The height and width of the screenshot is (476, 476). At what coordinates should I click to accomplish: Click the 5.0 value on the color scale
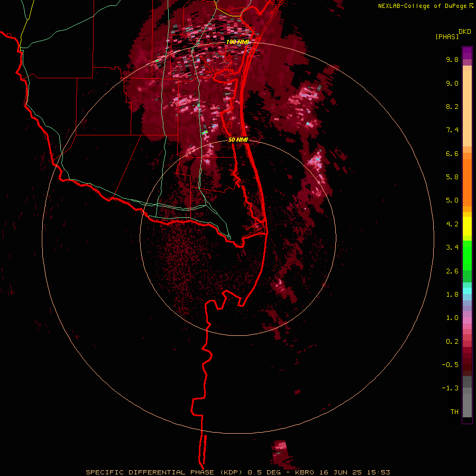452,200
